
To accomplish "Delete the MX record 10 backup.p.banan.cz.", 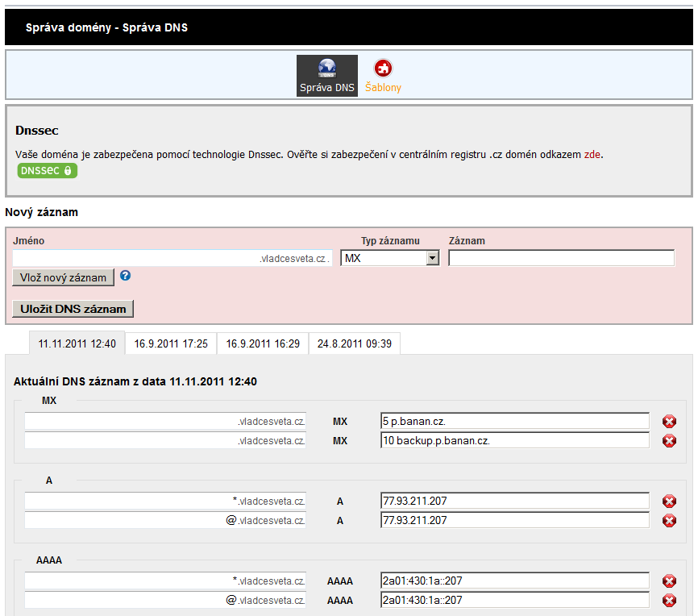I will point(669,440).
